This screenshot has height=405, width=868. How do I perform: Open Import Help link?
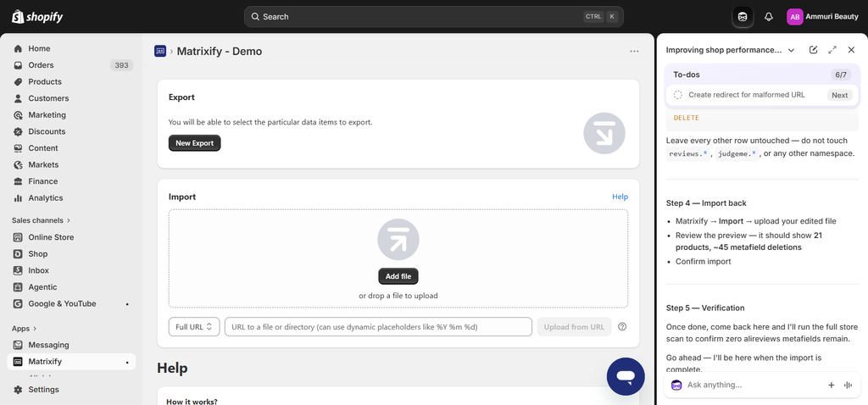(620, 197)
